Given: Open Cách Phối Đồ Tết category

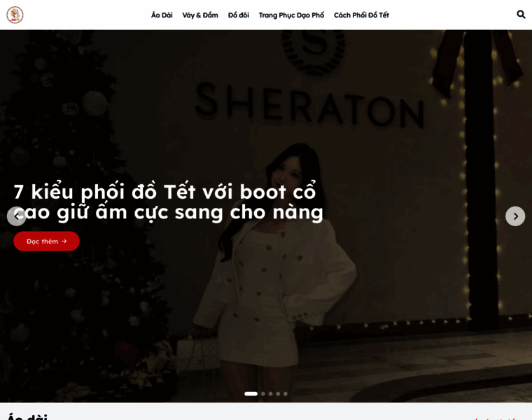Looking at the screenshot, I should click(x=361, y=15).
